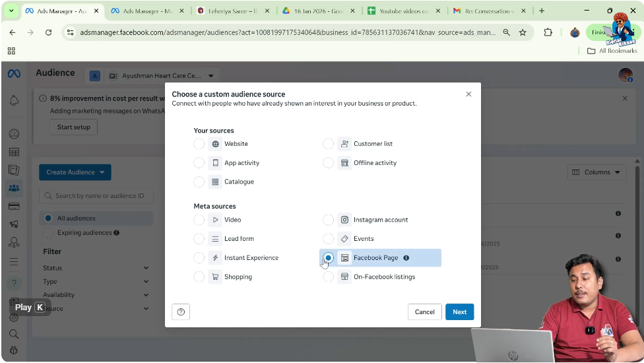Open the Columns dropdown
Viewport: 644px width, 363px height.
[x=596, y=172]
